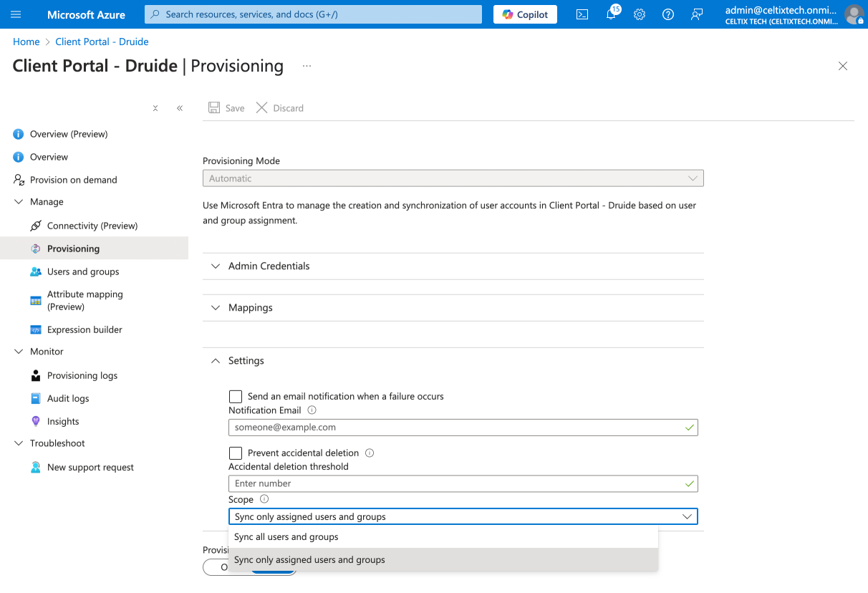Expand the Admin Credentials section

pyautogui.click(x=269, y=266)
